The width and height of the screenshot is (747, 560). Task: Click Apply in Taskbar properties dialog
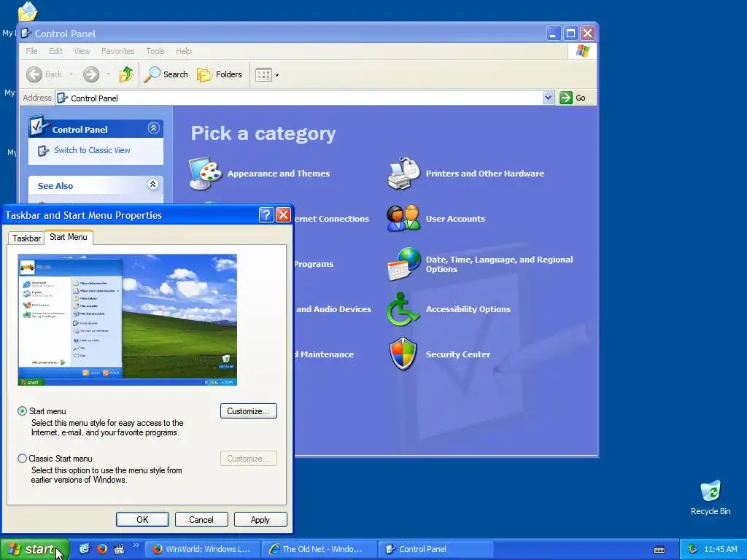pyautogui.click(x=260, y=519)
